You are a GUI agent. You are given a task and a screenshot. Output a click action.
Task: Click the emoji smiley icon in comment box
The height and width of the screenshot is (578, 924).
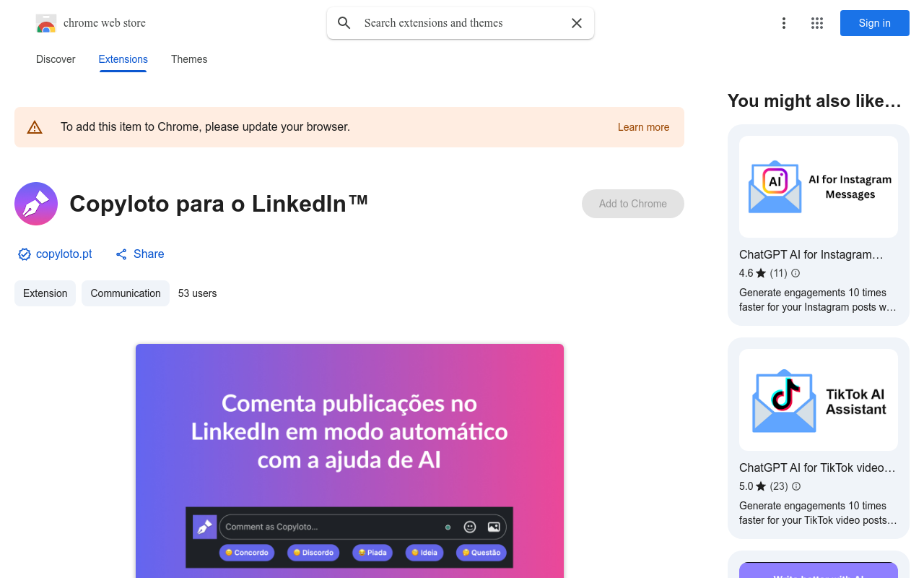point(470,527)
